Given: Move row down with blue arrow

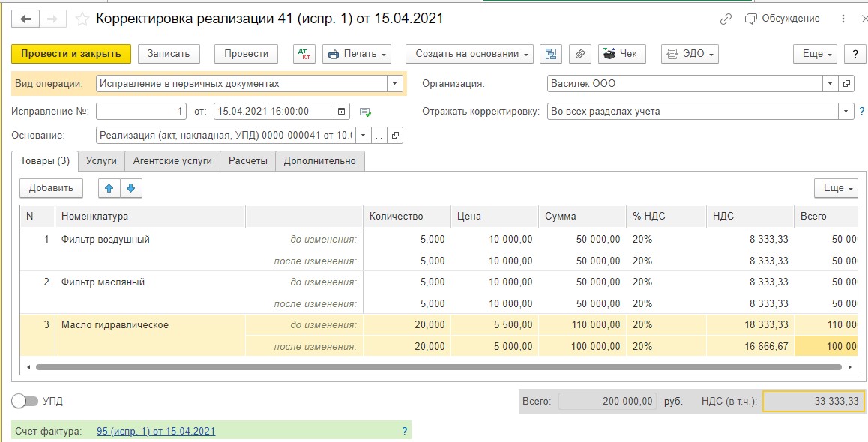Looking at the screenshot, I should click(x=131, y=188).
